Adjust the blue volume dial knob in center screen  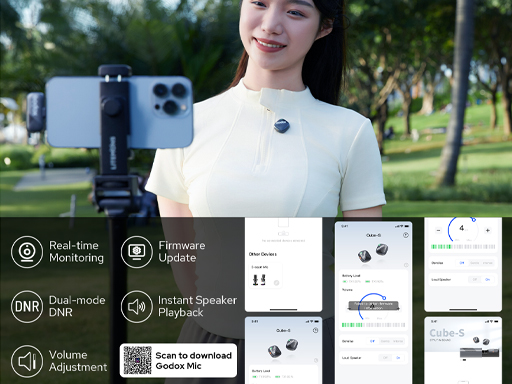pyautogui.click(x=384, y=298)
